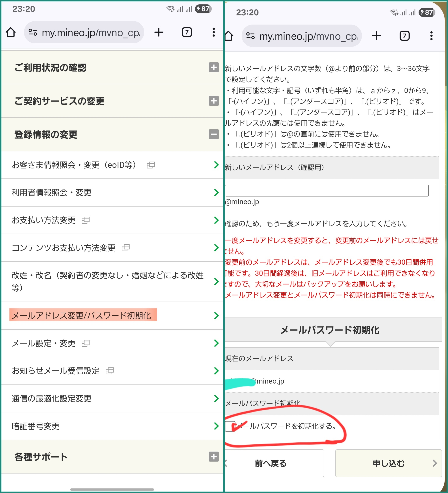Open tab switcher showing 7 in right browser
Screen dimensions: 448x493
pyautogui.click(x=404, y=36)
